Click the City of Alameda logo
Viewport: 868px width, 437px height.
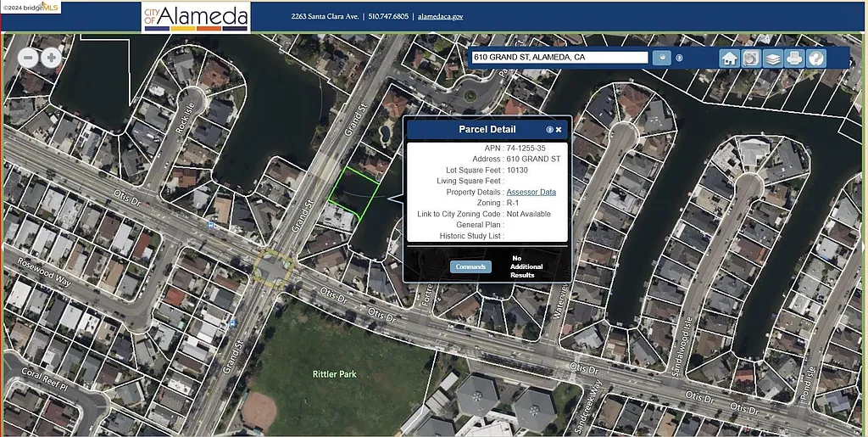tap(196, 16)
